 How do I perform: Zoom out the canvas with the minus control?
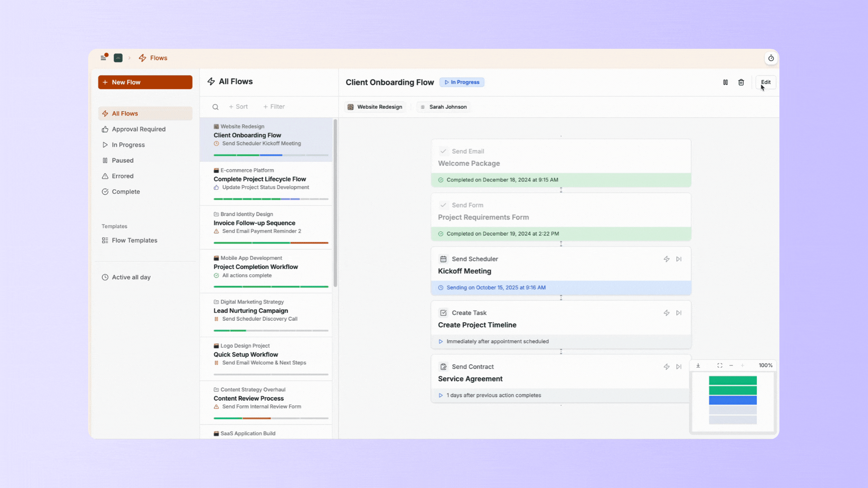[731, 366]
